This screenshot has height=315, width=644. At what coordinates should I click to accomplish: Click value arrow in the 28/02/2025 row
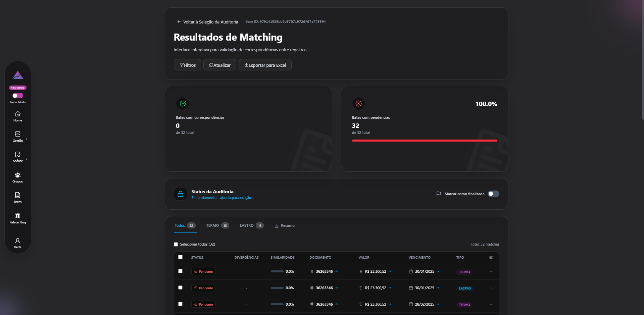(x=390, y=304)
